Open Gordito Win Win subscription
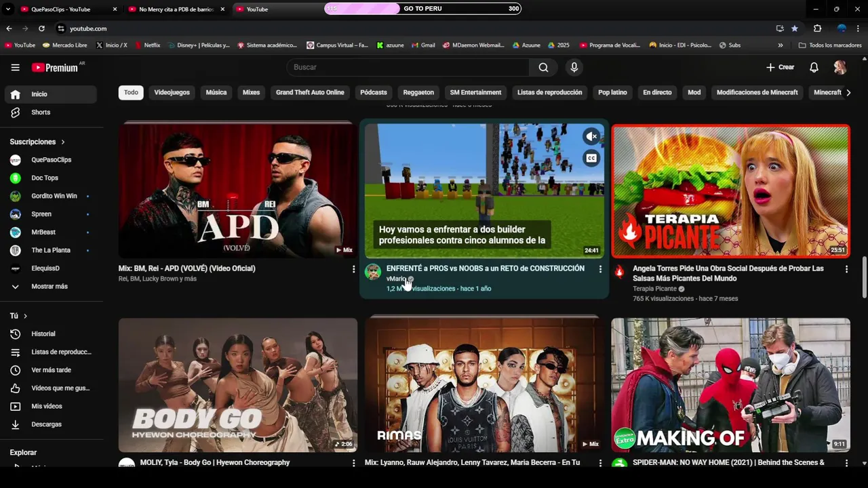Image resolution: width=868 pixels, height=488 pixels. pyautogui.click(x=51, y=196)
